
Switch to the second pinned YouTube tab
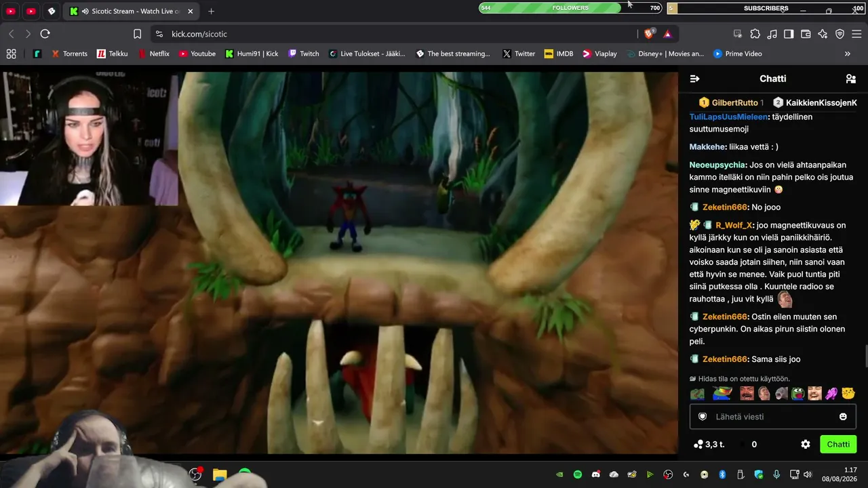[x=31, y=12]
